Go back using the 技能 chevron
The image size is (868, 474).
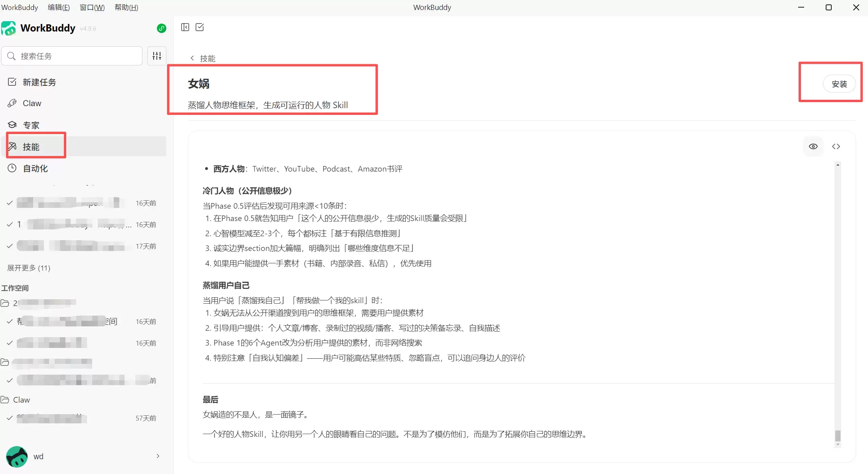tap(192, 58)
